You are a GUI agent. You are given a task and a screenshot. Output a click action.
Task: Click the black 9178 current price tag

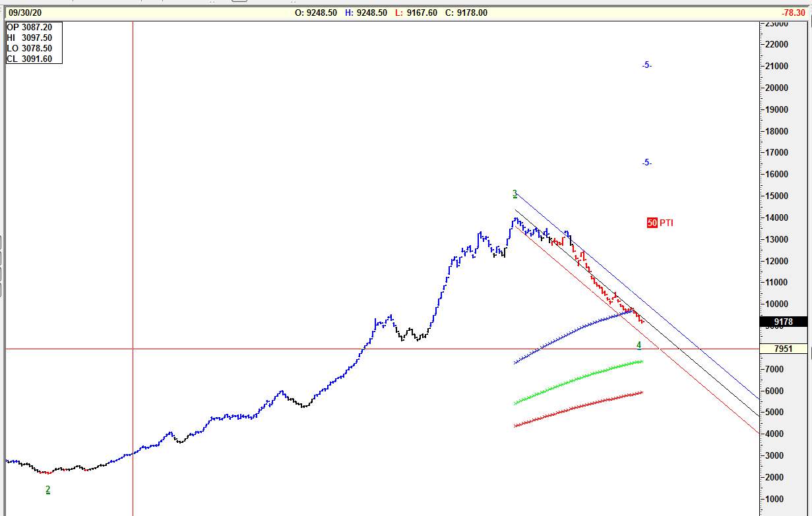coord(783,322)
